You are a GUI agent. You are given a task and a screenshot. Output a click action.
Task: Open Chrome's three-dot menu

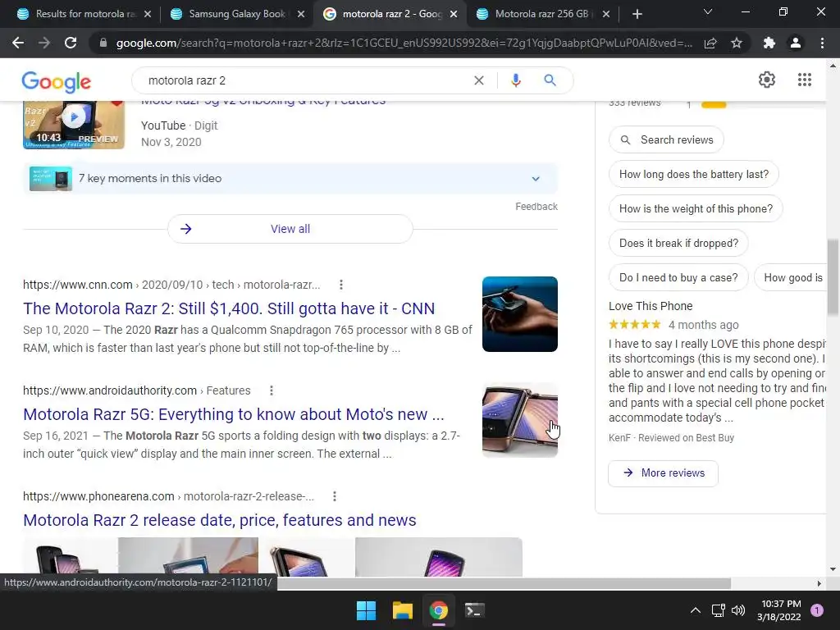(x=822, y=43)
